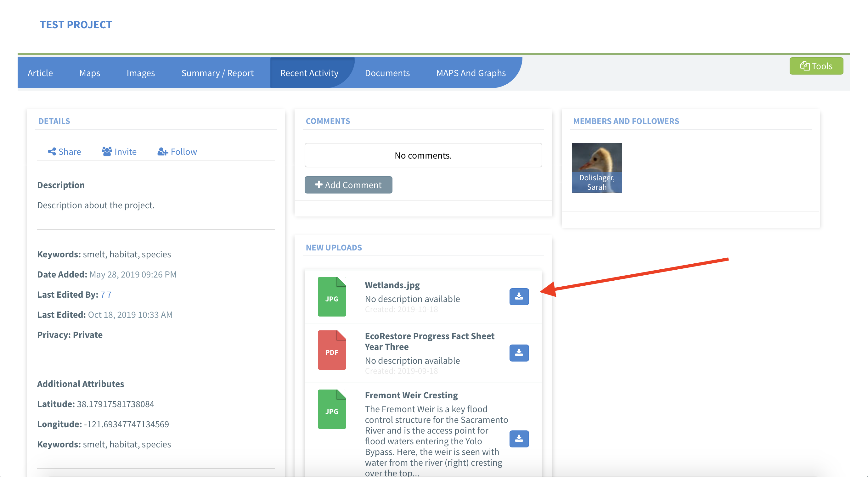The height and width of the screenshot is (477, 868).
Task: Select the Documents tab
Action: click(387, 73)
